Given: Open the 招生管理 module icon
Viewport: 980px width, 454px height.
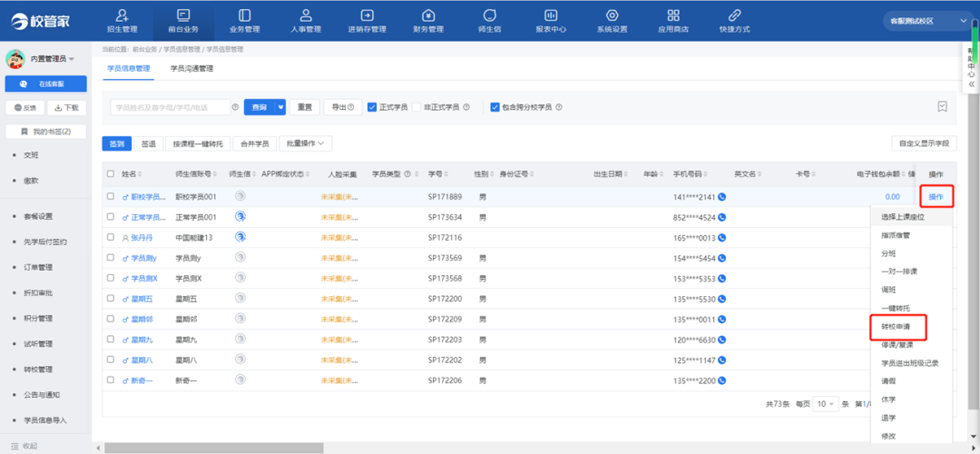Looking at the screenshot, I should pyautogui.click(x=122, y=15).
